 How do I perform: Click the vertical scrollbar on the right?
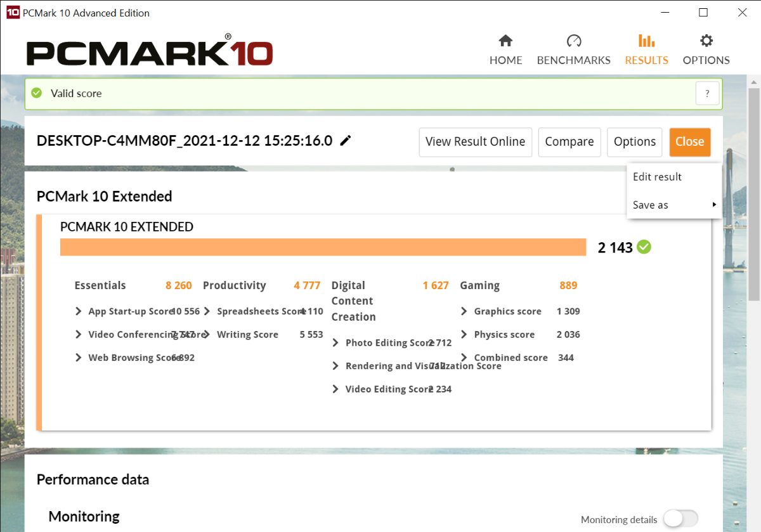point(753,190)
